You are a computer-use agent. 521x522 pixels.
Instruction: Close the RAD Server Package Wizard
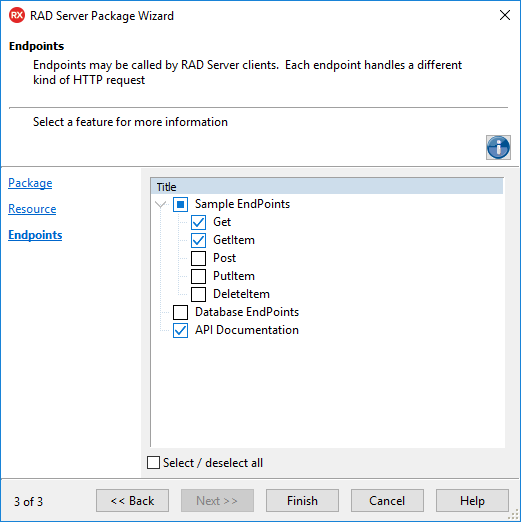(x=505, y=15)
